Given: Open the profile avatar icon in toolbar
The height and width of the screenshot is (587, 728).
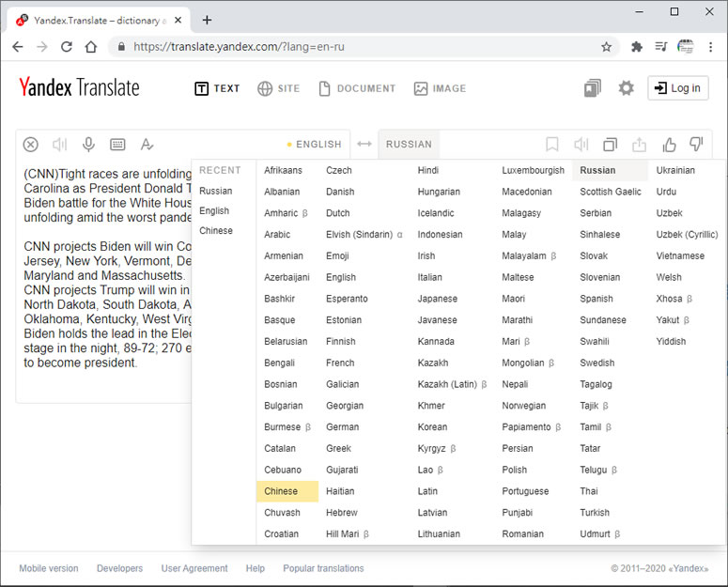Looking at the screenshot, I should [686, 47].
